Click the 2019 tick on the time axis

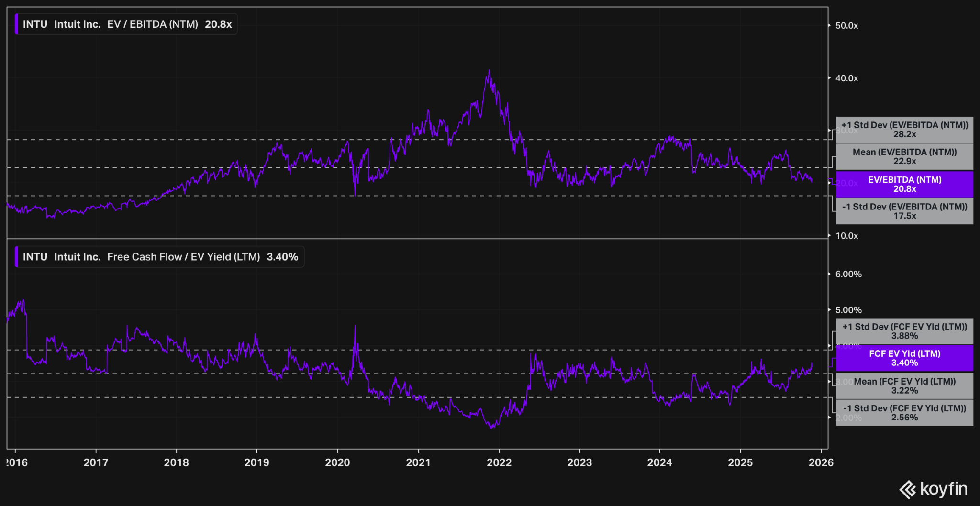[x=256, y=462]
